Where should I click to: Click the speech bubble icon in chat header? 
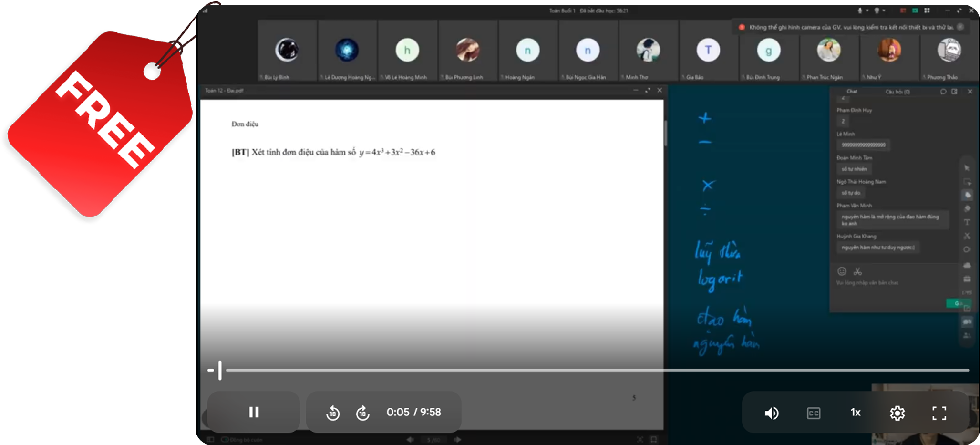[x=943, y=92]
